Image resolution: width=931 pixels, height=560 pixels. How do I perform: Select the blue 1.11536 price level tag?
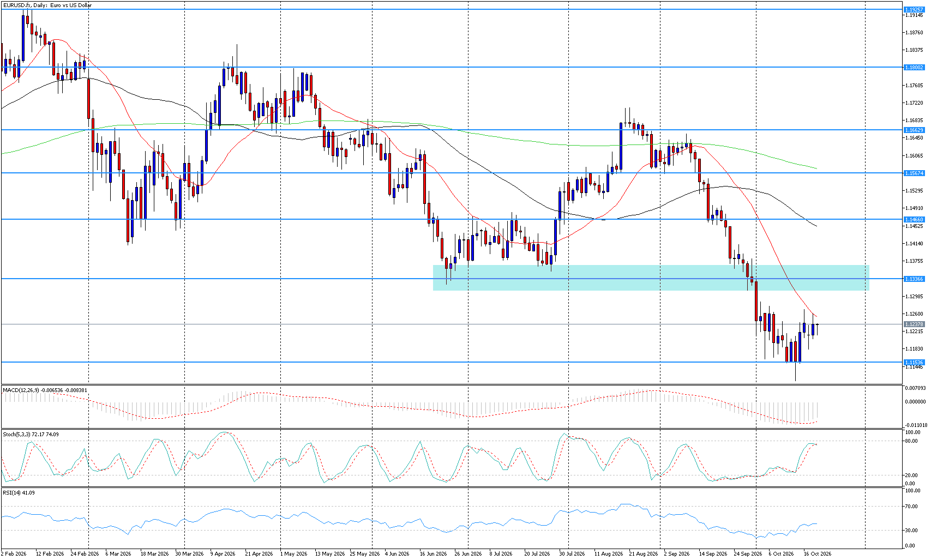pos(914,363)
